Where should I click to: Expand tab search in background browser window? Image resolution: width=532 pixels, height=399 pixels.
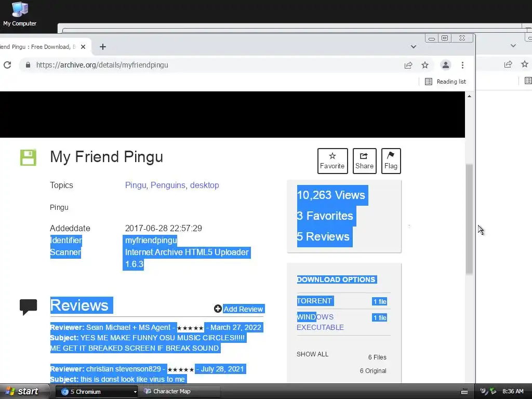(513, 46)
